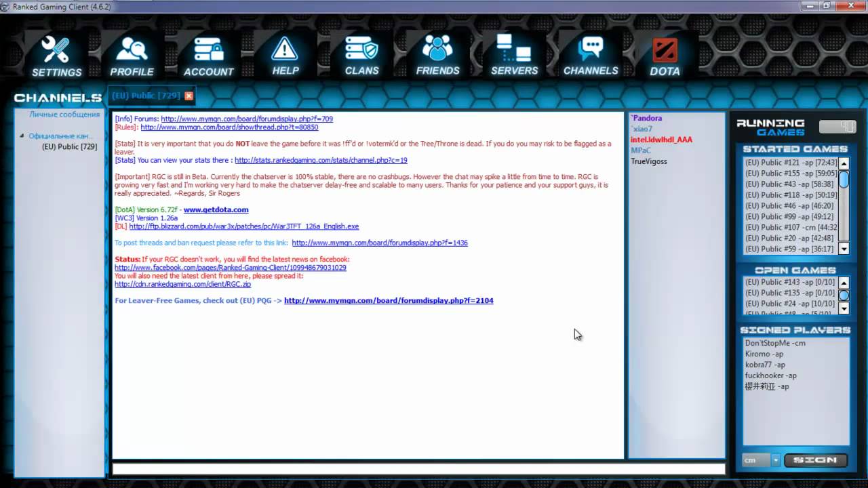This screenshot has width=868, height=488.
Task: Select started game (EU) Public #155 -ap
Action: point(791,174)
